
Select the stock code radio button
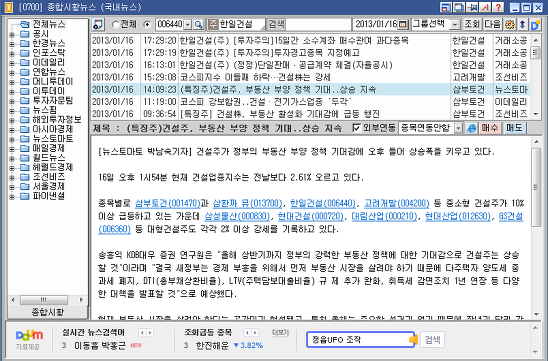click(x=147, y=25)
